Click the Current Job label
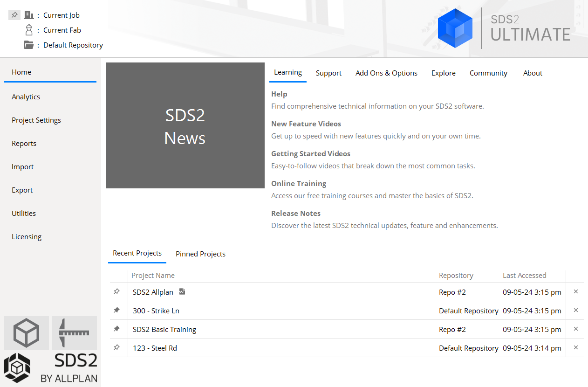 (62, 15)
